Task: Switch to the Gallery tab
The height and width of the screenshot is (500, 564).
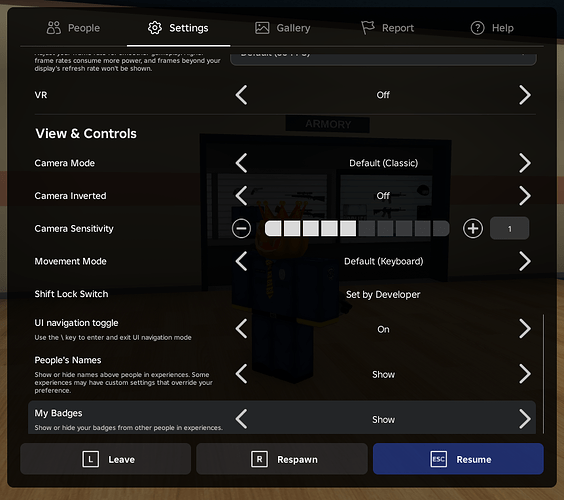Action: coord(282,28)
